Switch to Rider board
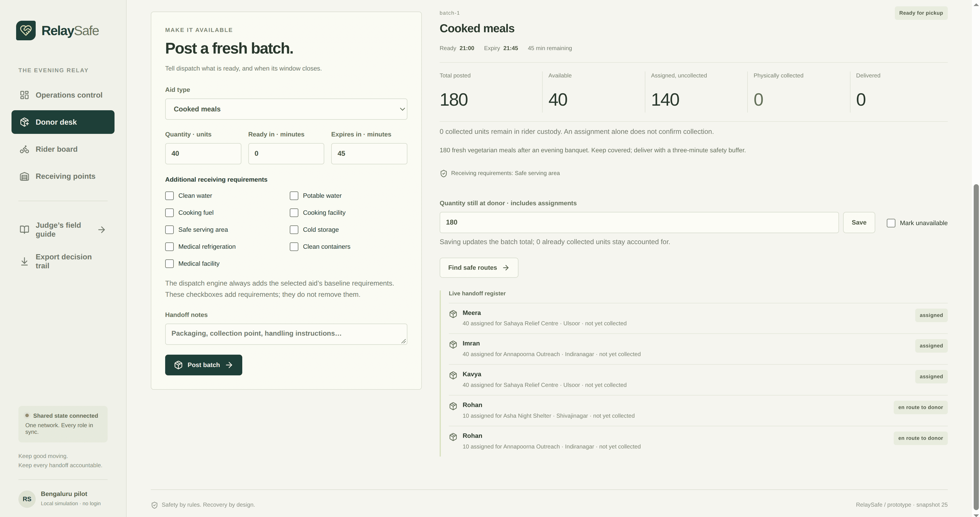980x517 pixels. point(63,149)
